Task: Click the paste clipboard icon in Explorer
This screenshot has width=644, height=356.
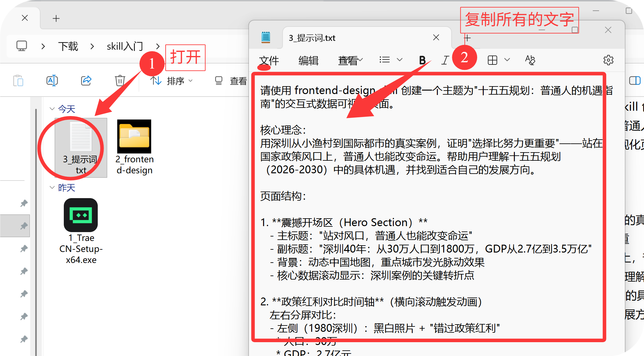Action: pos(18,81)
